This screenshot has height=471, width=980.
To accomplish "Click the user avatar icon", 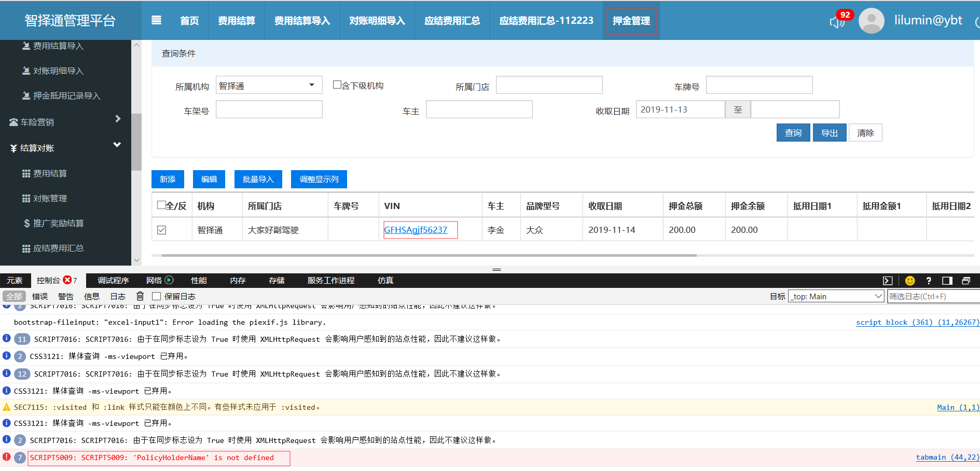I will (x=871, y=21).
